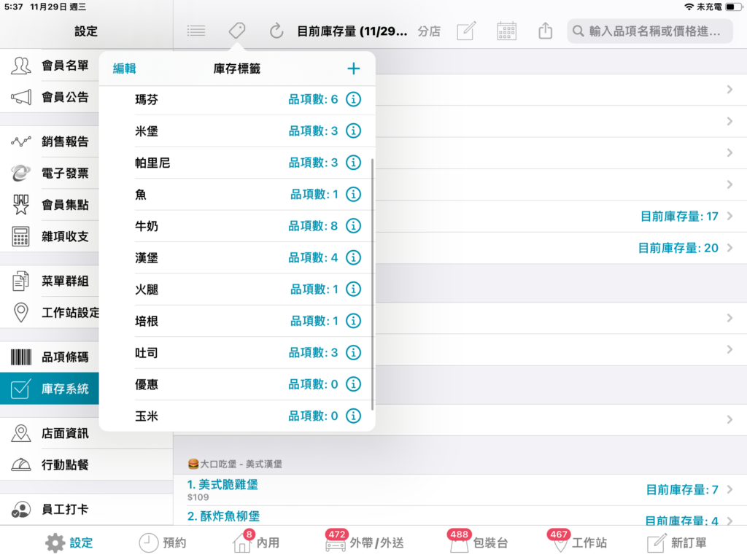
Task: Click the tag list scrollbar
Action: point(372,284)
